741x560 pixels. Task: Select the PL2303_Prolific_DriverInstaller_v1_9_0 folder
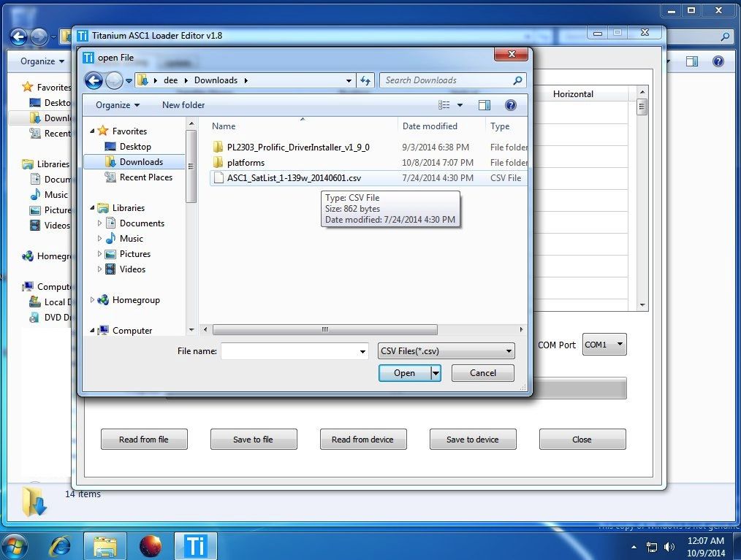point(297,147)
